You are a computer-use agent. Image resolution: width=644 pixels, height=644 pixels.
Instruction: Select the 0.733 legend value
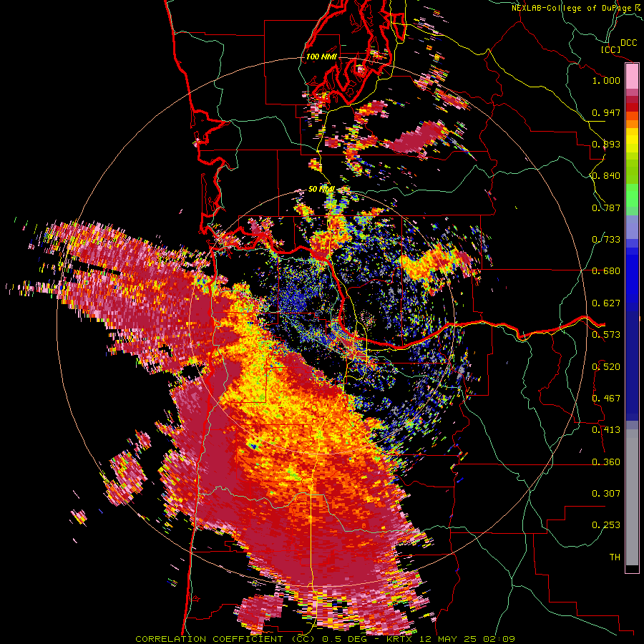point(606,240)
